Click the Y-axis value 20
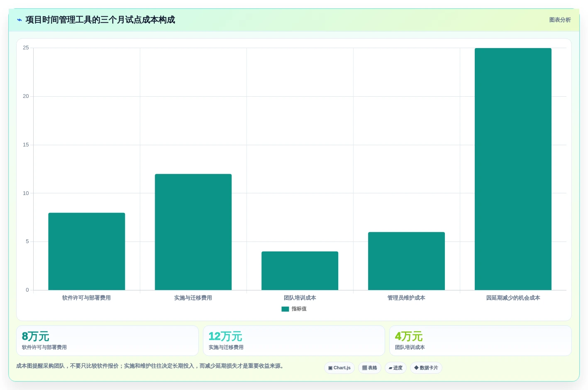The image size is (588, 390). 26,96
